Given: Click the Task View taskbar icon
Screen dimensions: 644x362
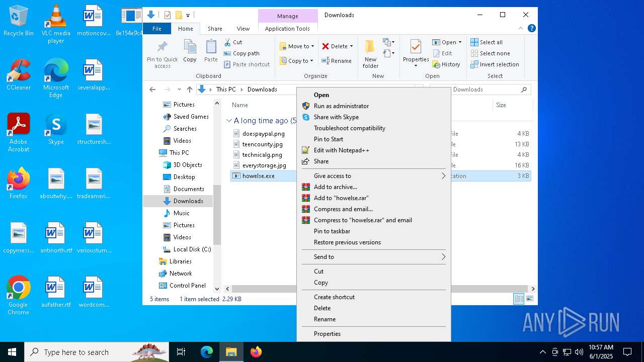Looking at the screenshot, I should tap(181, 352).
